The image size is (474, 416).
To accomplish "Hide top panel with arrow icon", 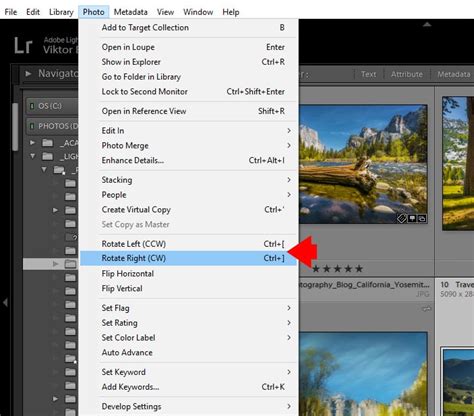I will click(x=427, y=24).
